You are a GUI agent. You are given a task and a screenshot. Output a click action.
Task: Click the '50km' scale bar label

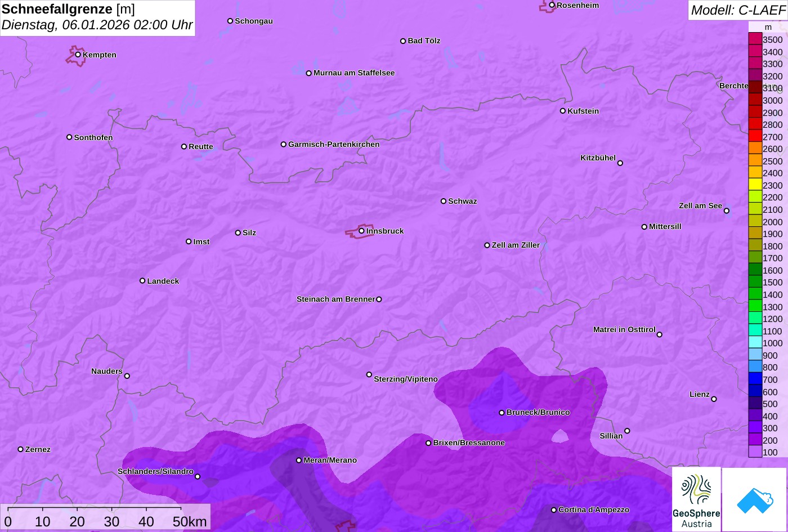point(190,522)
